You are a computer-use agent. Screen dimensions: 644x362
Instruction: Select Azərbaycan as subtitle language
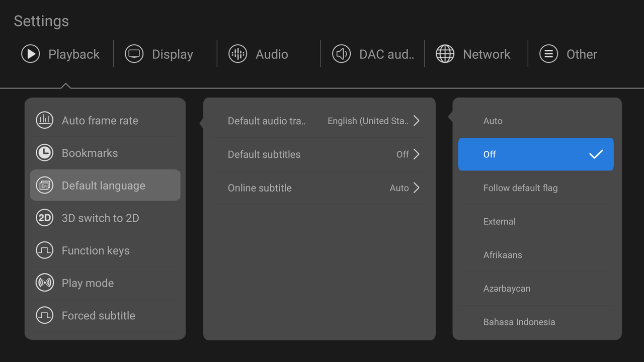[536, 289]
